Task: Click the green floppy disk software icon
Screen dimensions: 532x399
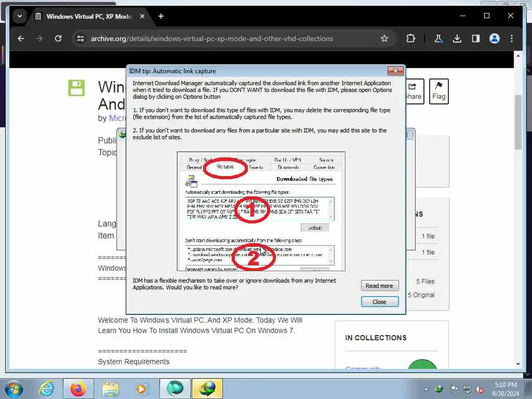Action: pyautogui.click(x=76, y=88)
